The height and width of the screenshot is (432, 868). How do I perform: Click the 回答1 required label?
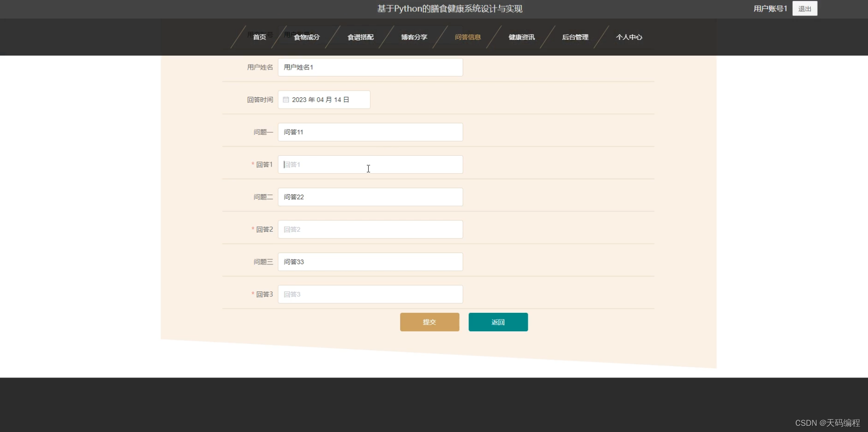pos(262,164)
